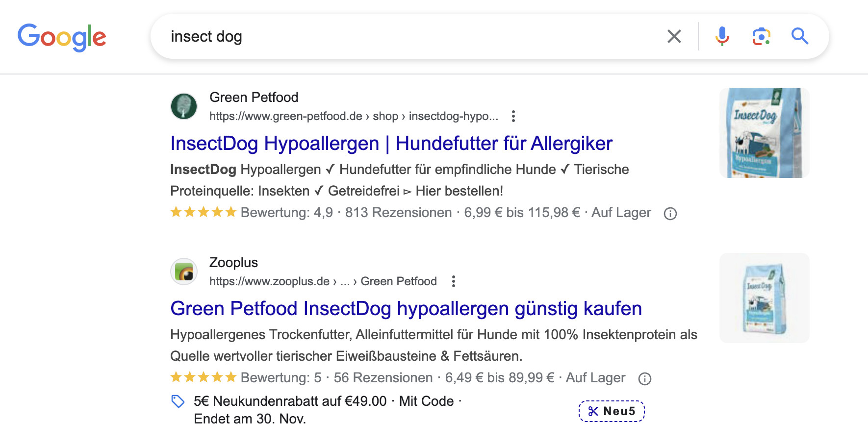Clear the search field with the X
This screenshot has width=868, height=446.
point(674,36)
